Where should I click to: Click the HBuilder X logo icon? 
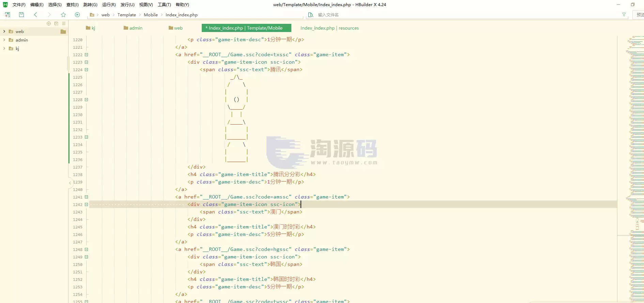pos(5,4)
